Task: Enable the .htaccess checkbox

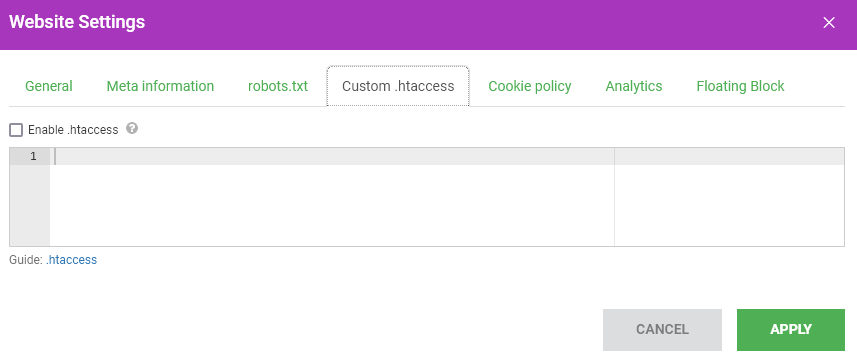Action: 16,130
